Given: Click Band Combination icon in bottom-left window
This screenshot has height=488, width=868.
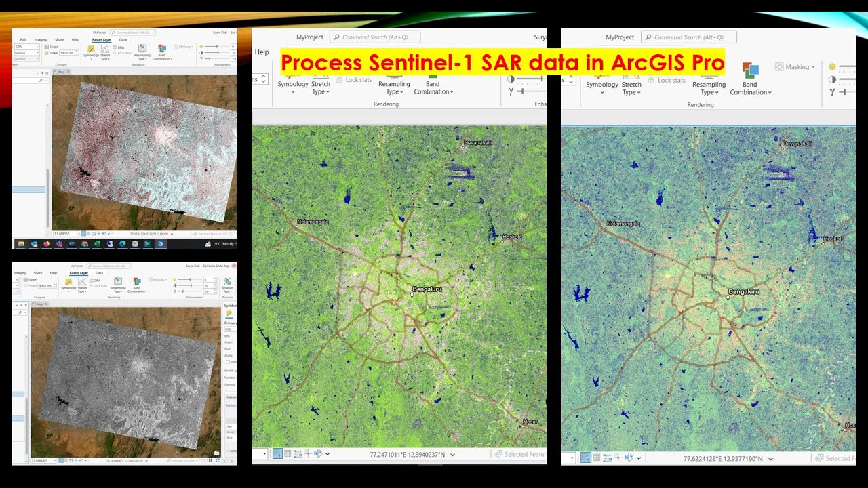Looking at the screenshot, I should [137, 281].
